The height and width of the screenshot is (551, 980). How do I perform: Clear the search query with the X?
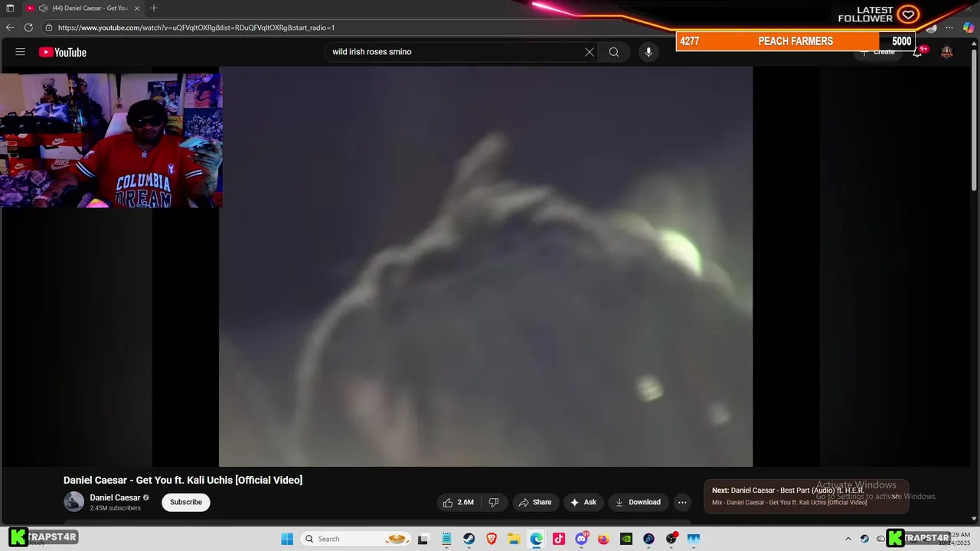tap(590, 52)
